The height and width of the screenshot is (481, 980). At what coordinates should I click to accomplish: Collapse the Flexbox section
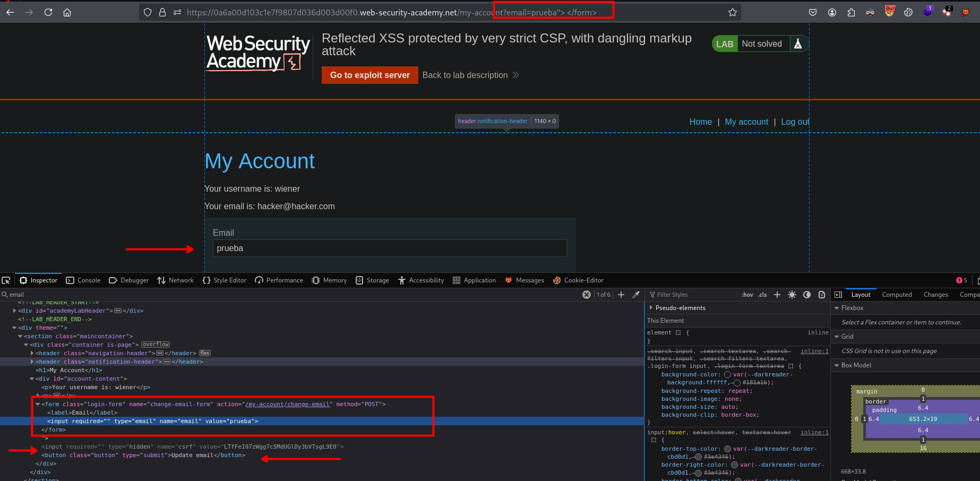tap(837, 308)
